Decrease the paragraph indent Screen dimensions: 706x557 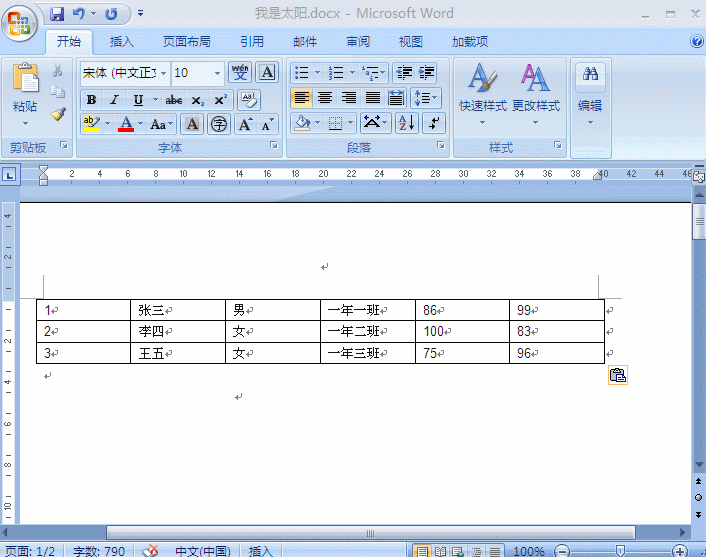[404, 72]
